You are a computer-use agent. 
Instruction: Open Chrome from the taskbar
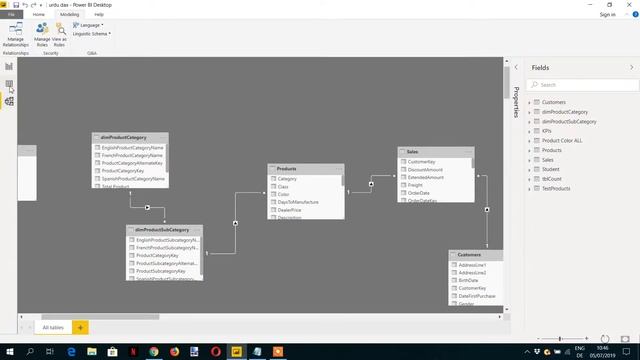point(154,351)
